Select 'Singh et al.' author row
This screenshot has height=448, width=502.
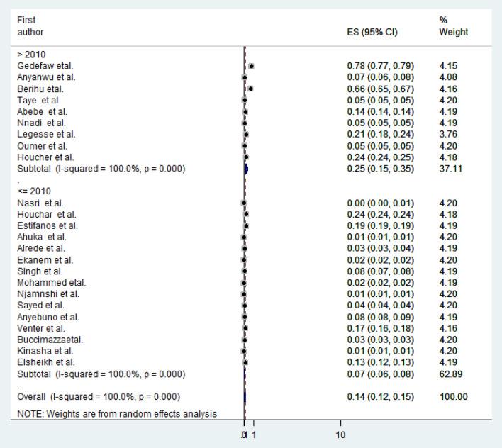[40, 271]
